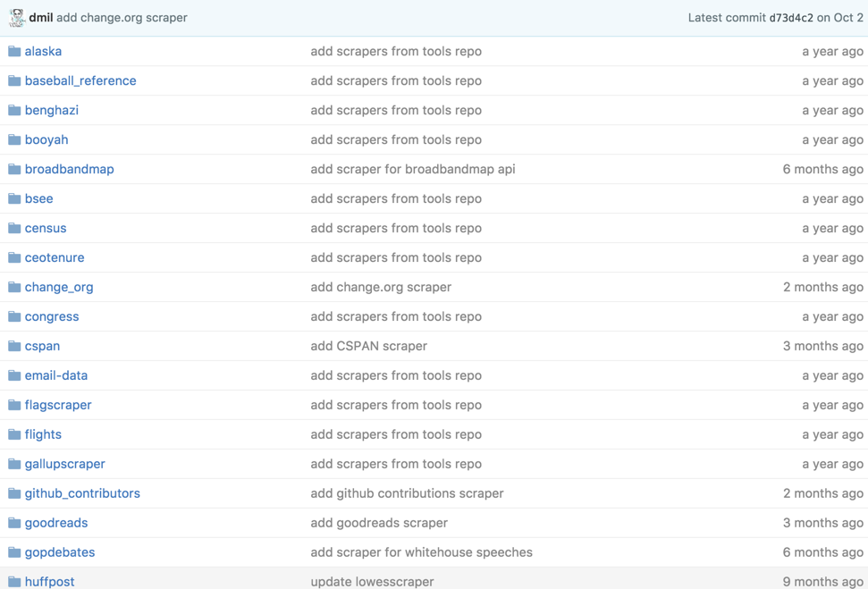Click the flights folder icon

tap(14, 434)
